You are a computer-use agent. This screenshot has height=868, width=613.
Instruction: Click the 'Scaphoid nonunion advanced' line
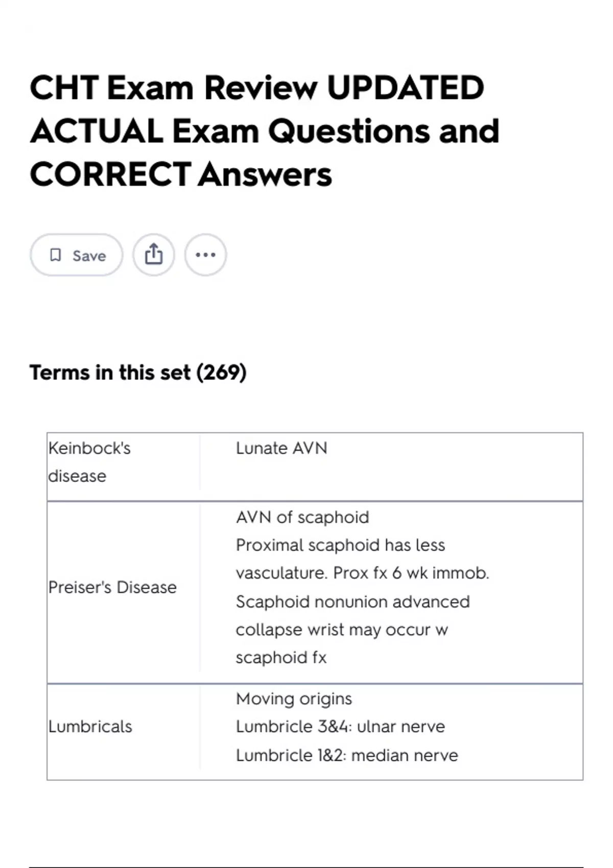352,601
